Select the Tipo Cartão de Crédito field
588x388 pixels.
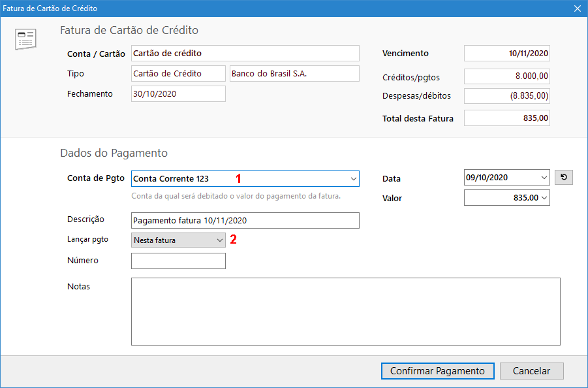178,74
